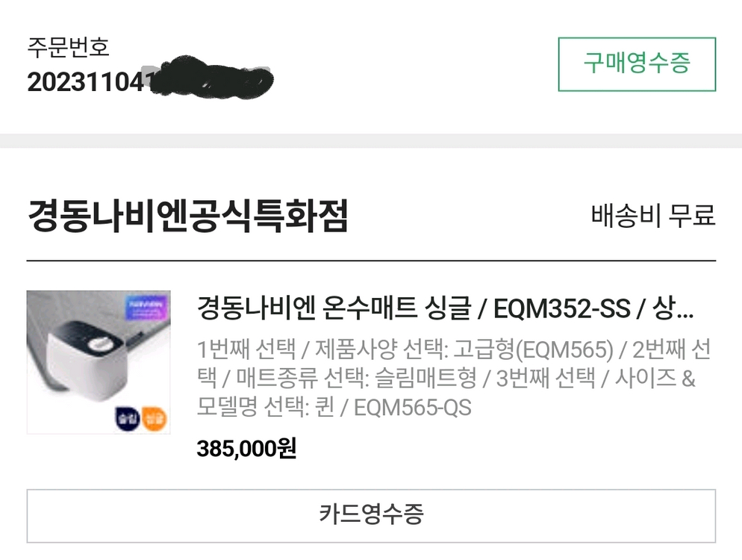Click the divider under the store name
The image size is (742, 560).
[x=371, y=258]
